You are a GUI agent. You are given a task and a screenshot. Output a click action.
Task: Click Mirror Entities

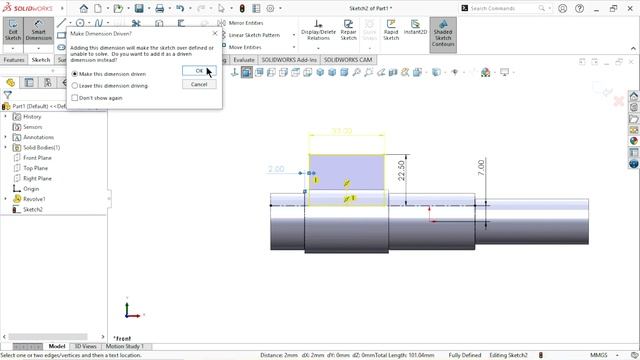pyautogui.click(x=242, y=23)
